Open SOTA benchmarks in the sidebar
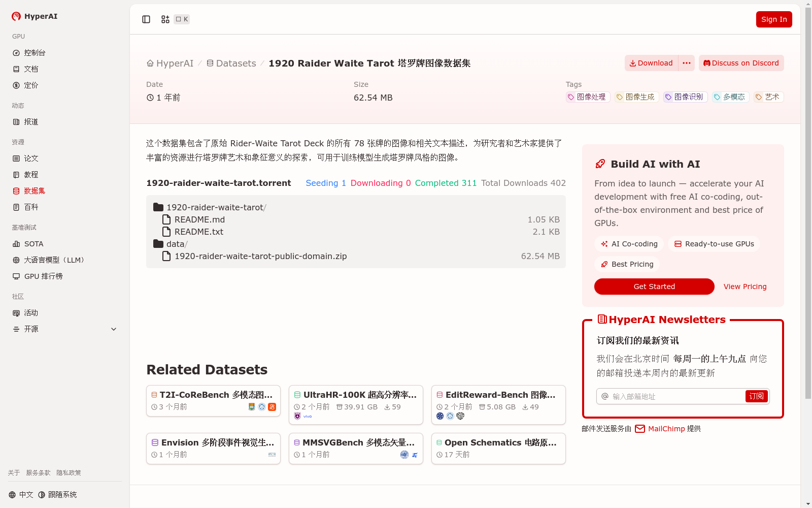 (65, 244)
